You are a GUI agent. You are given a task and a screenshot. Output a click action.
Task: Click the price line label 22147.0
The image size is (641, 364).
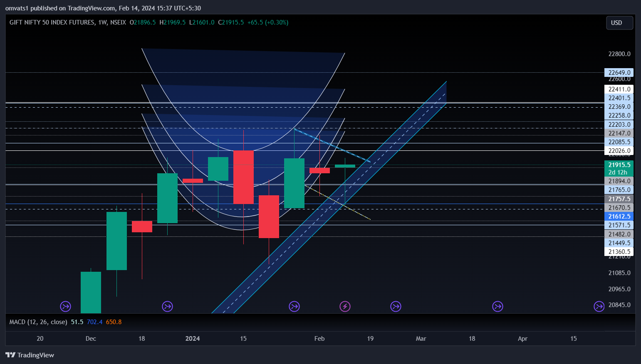(x=619, y=133)
